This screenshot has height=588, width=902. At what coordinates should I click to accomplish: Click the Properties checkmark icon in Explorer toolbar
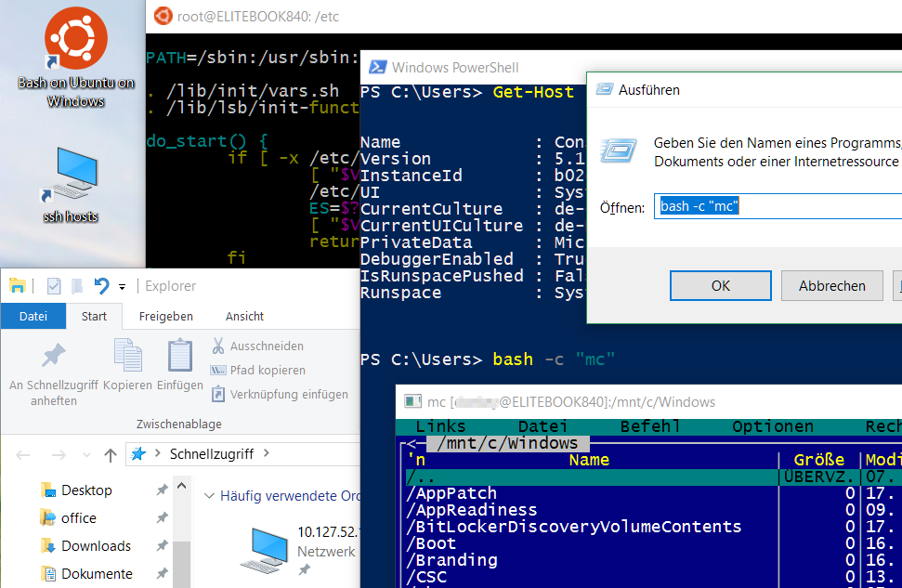click(55, 286)
